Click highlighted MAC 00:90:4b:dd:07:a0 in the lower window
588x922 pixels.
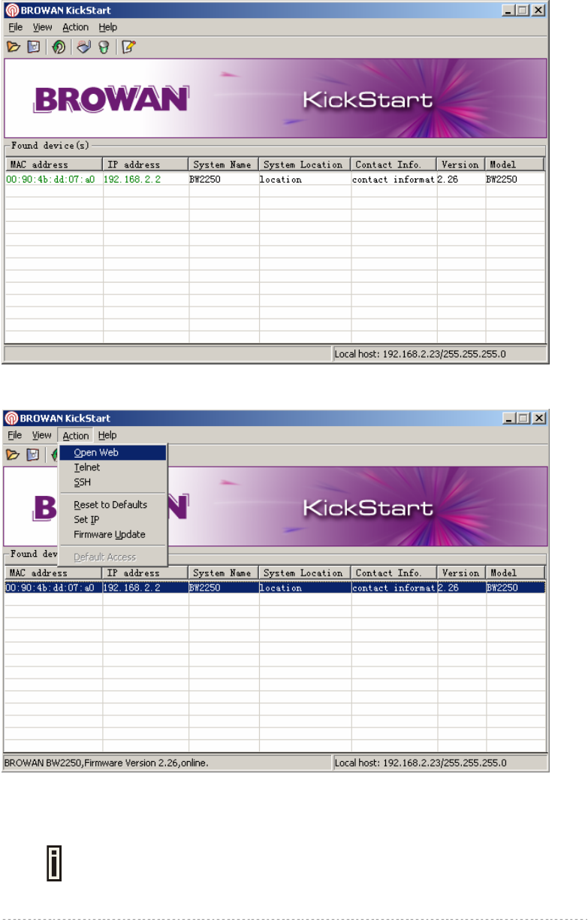(x=50, y=588)
